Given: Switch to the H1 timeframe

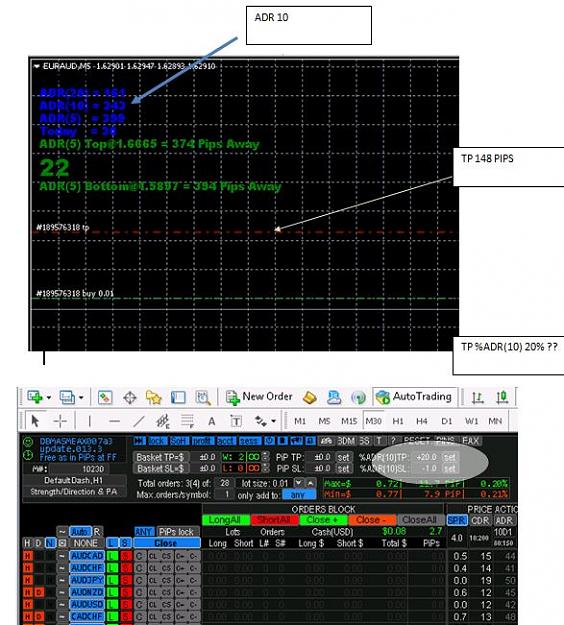Looking at the screenshot, I should [x=398, y=421].
